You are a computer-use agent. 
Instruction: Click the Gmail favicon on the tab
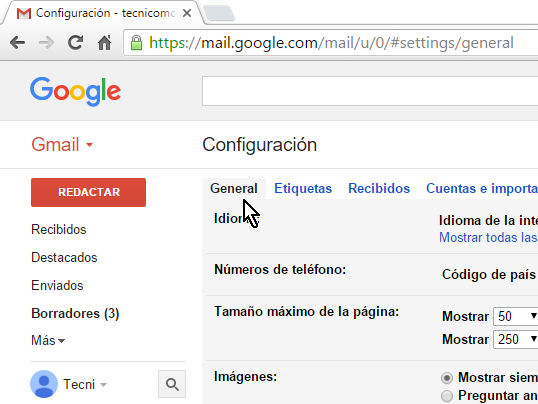point(24,13)
